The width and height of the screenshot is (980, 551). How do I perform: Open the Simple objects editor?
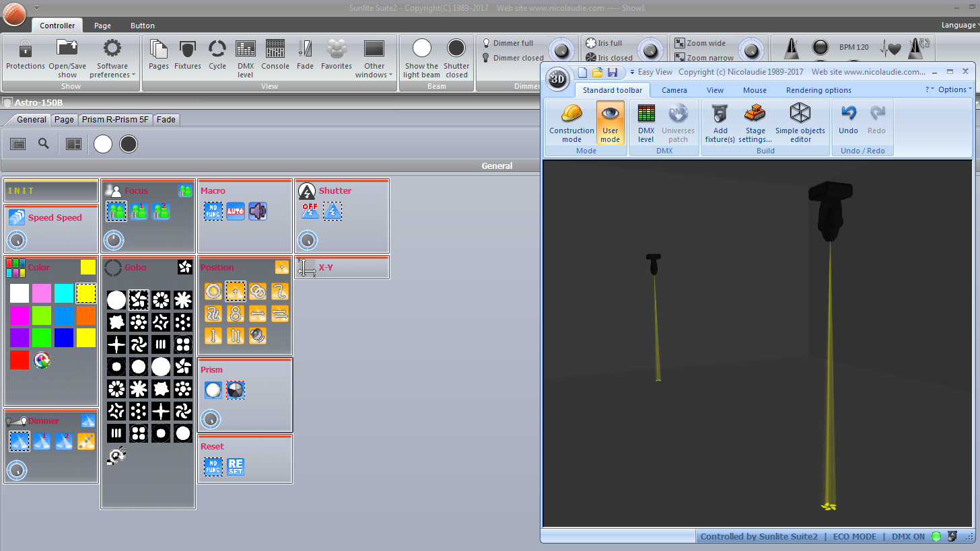[x=800, y=123]
